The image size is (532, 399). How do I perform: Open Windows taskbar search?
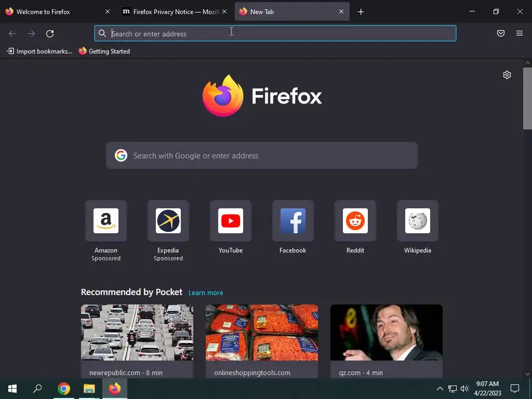tap(37, 389)
